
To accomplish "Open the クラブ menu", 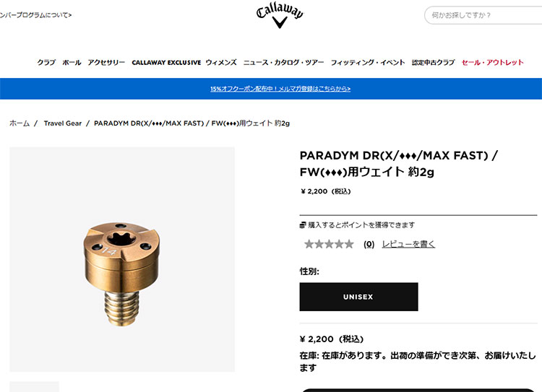I will tap(46, 63).
